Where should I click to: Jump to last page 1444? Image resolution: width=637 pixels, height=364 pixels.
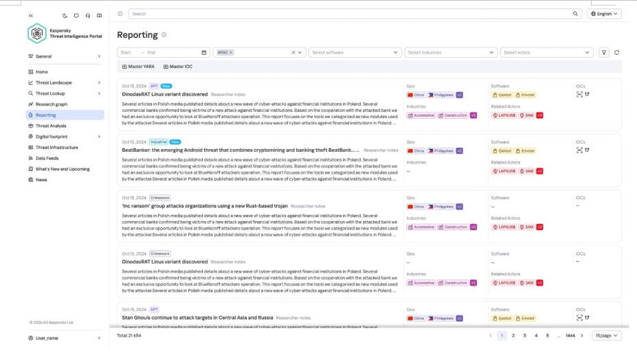click(570, 336)
